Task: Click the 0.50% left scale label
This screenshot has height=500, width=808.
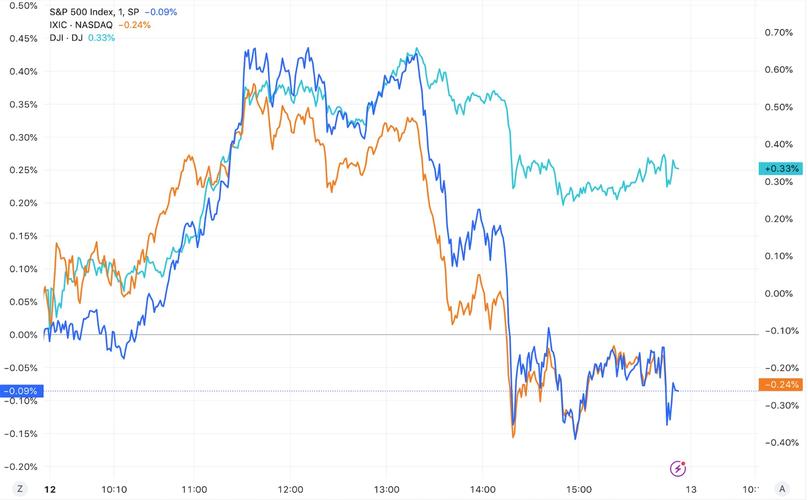Action: point(21,6)
